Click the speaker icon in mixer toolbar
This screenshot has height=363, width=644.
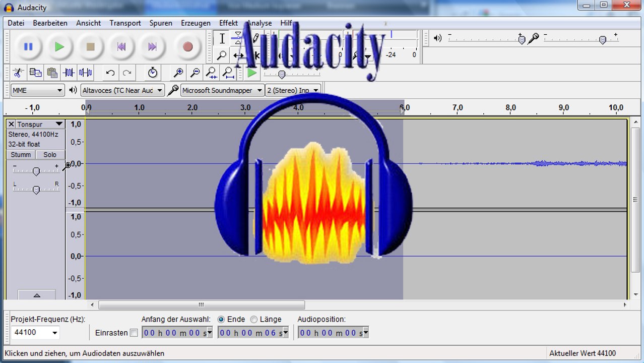(x=437, y=38)
